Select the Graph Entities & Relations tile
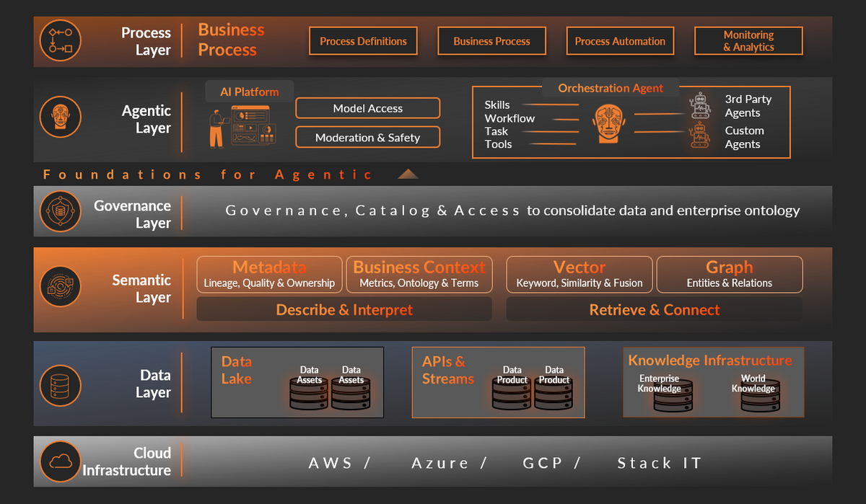This screenshot has height=504, width=866. pos(729,275)
